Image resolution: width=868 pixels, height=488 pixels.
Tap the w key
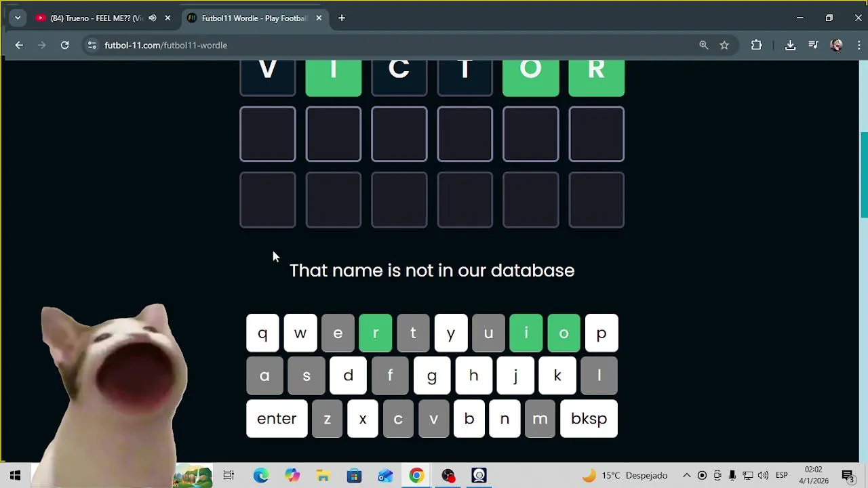tap(300, 333)
